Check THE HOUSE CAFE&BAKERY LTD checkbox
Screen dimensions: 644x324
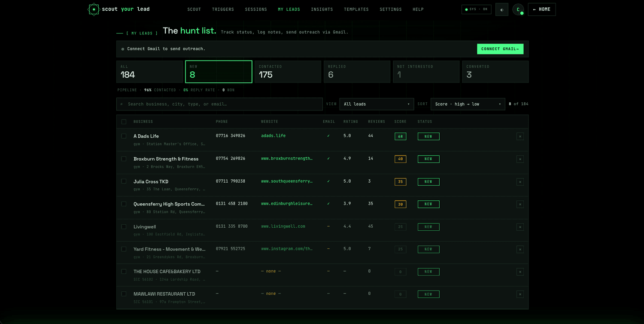[124, 271]
